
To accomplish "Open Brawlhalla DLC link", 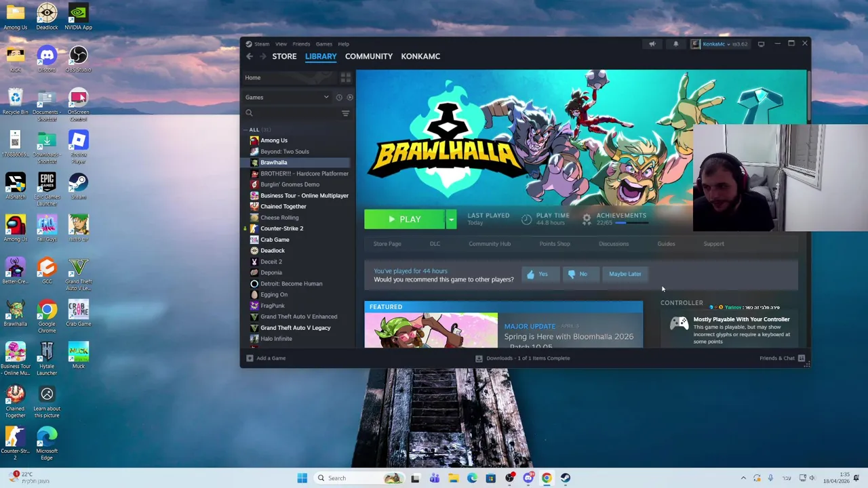I will pyautogui.click(x=435, y=244).
